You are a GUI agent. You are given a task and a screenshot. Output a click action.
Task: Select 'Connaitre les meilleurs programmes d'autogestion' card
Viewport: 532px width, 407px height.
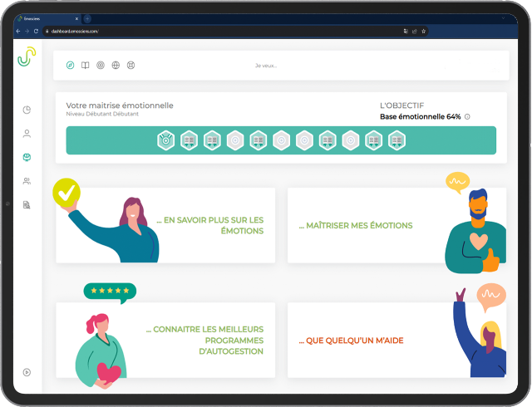(x=165, y=340)
